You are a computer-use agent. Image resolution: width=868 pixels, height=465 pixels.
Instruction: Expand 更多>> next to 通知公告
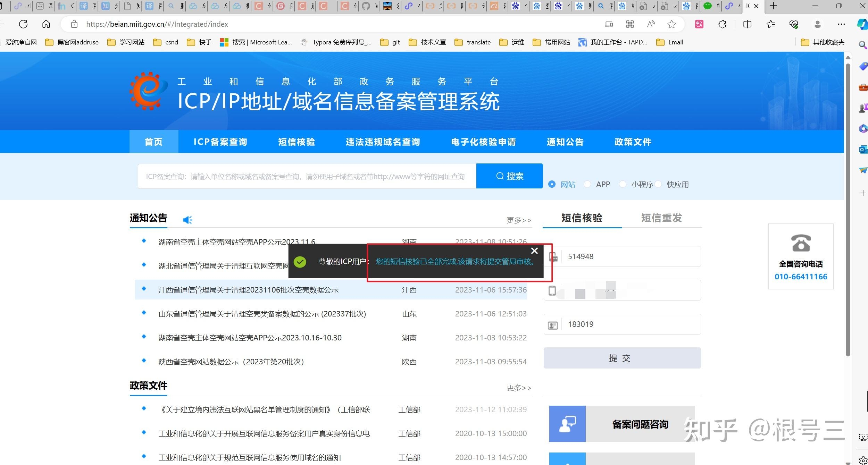tap(519, 220)
